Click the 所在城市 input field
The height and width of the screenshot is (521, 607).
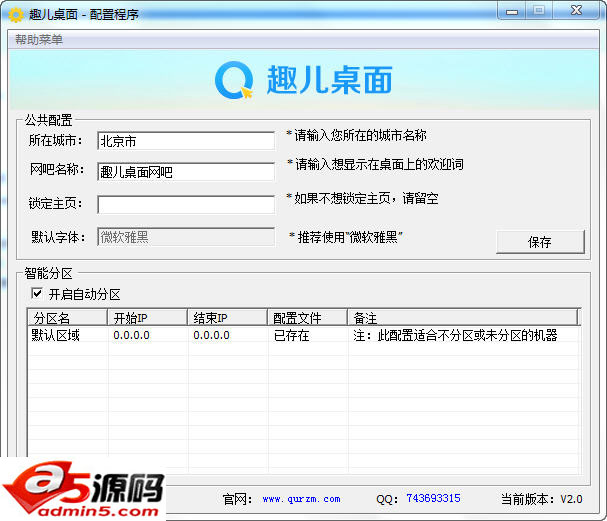[x=186, y=141]
